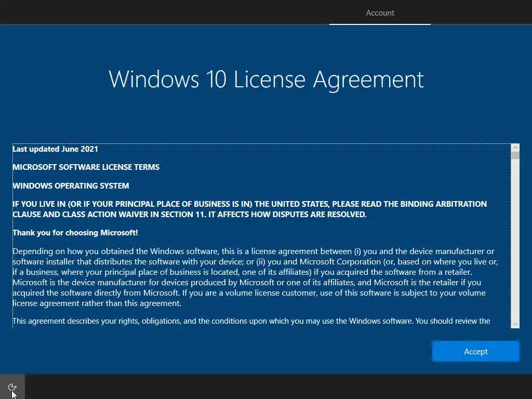Click the license text scroll-up arrow
Image resolution: width=532 pixels, height=399 pixels.
(x=515, y=147)
